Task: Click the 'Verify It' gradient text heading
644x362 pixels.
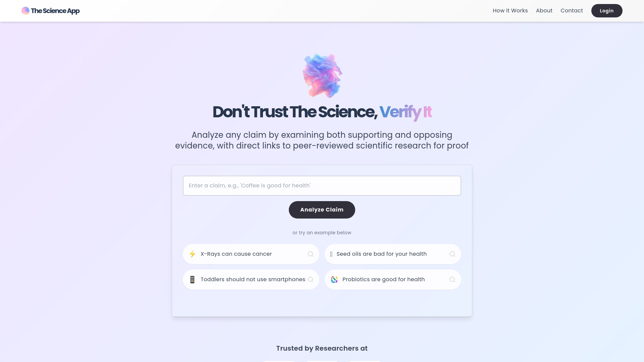Action: click(405, 111)
